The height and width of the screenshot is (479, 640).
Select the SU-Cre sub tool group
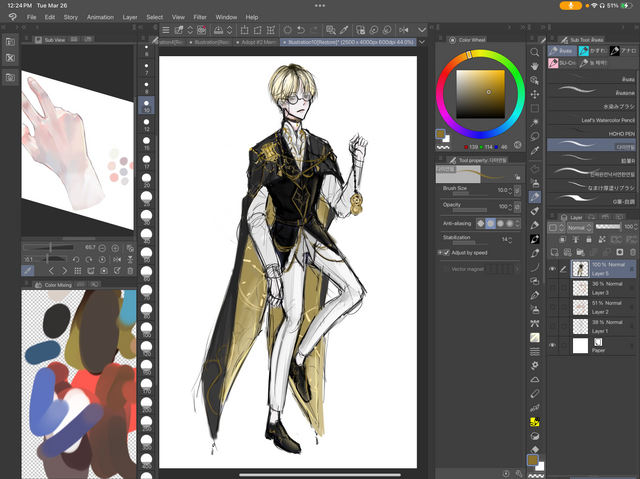coord(562,63)
